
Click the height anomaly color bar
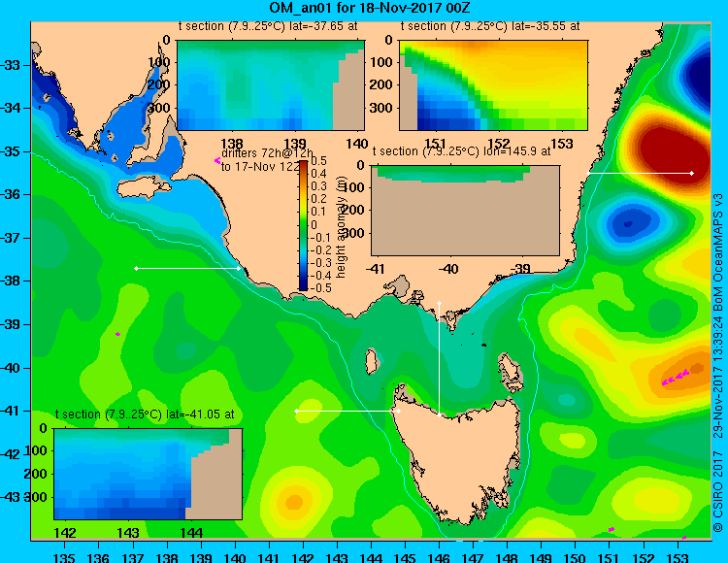point(303,225)
